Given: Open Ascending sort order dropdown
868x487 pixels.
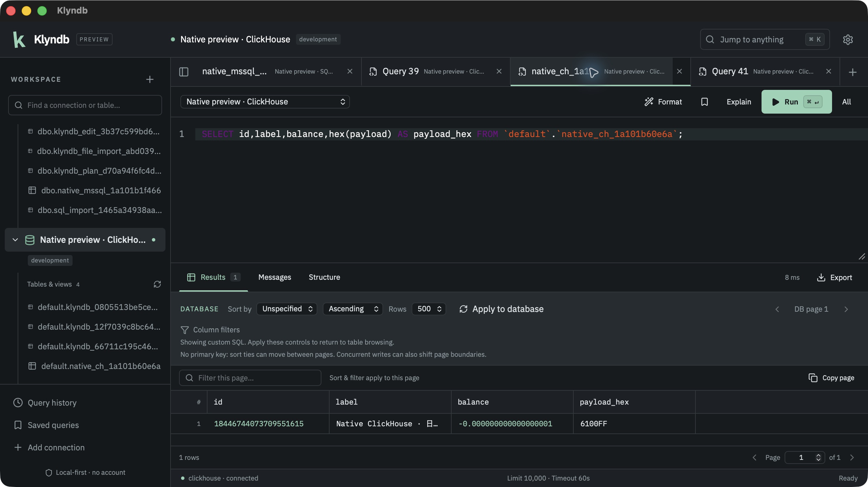Looking at the screenshot, I should [x=353, y=309].
